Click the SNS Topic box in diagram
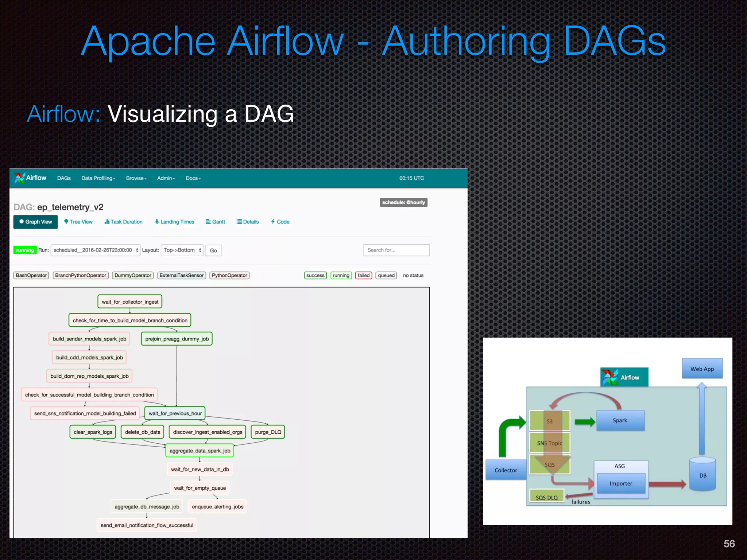This screenshot has height=560, width=747. click(550, 443)
